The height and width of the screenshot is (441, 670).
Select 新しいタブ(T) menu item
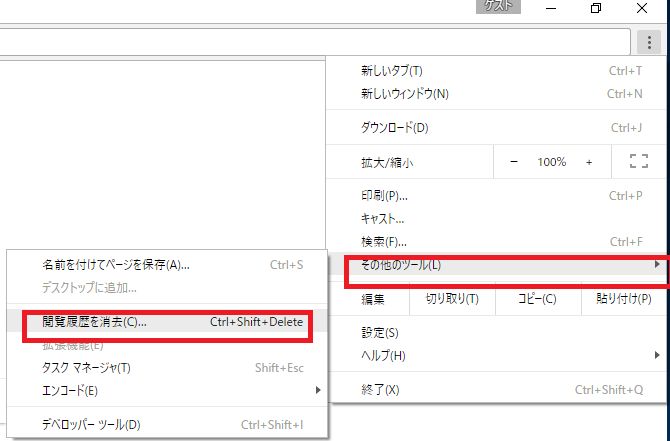392,71
